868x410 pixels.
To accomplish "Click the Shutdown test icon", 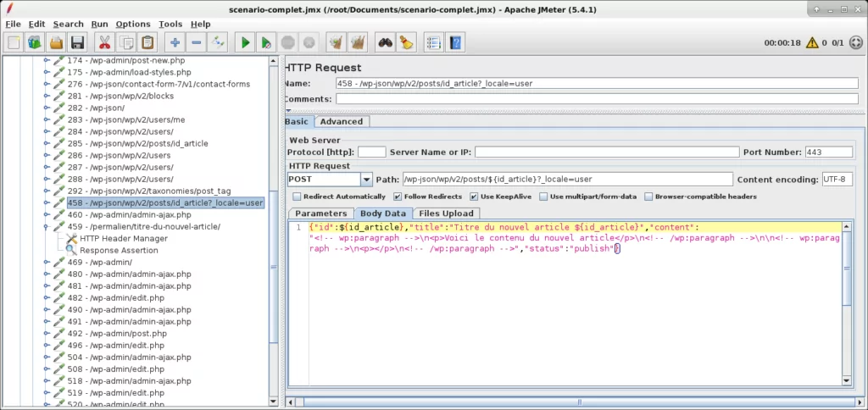I will 309,42.
